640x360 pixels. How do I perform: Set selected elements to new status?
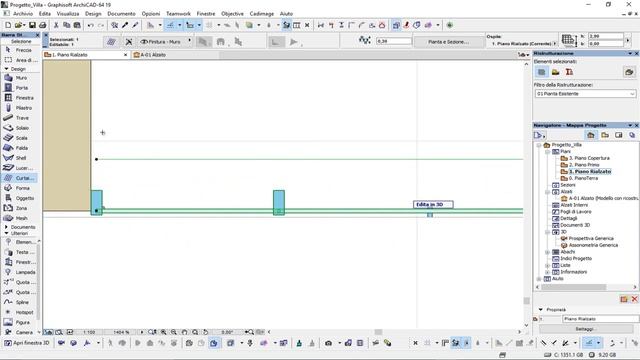(x=569, y=72)
